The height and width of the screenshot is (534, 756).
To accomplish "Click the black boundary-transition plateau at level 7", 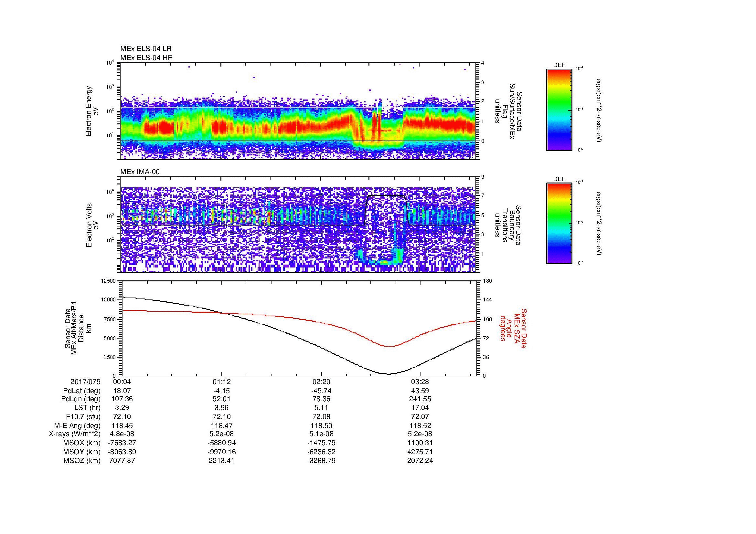I will point(386,196).
